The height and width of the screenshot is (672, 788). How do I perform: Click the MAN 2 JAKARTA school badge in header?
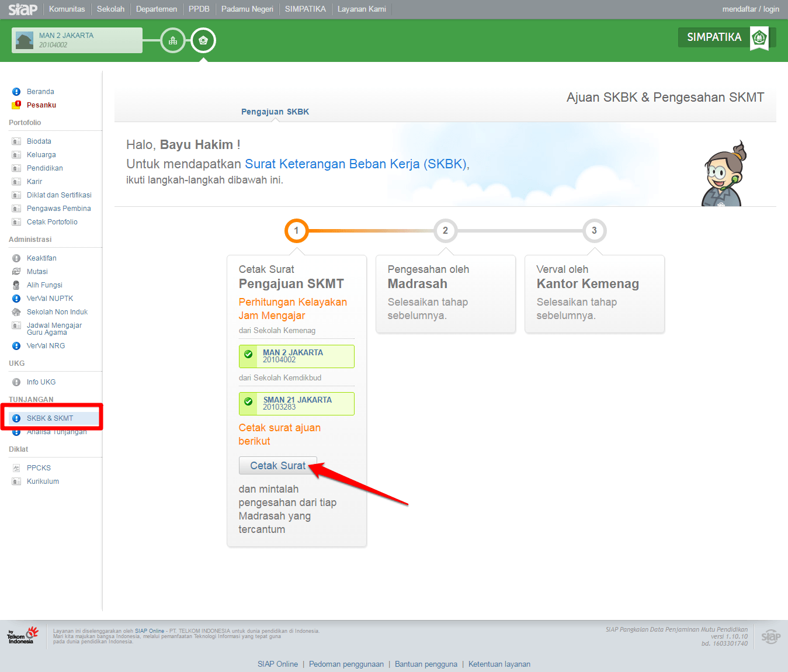click(77, 40)
